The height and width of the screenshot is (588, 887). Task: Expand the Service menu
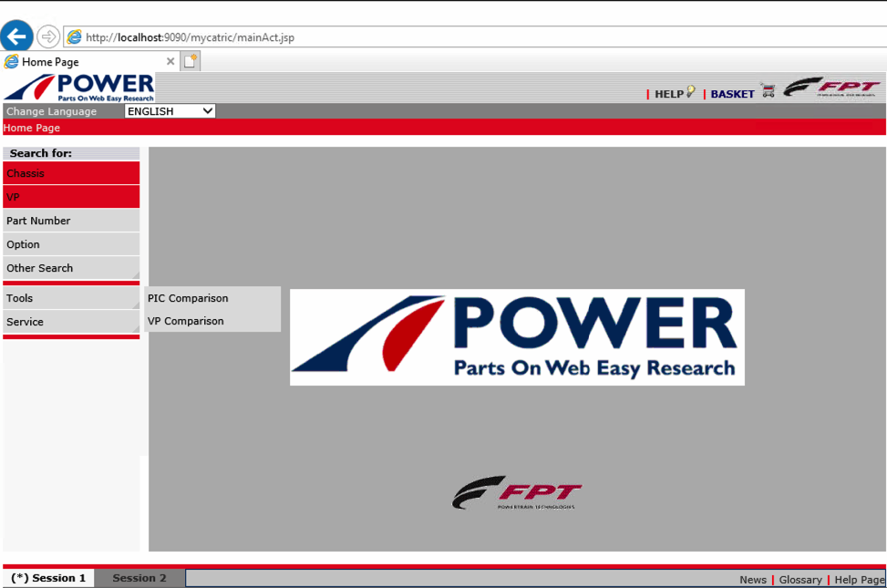(71, 322)
